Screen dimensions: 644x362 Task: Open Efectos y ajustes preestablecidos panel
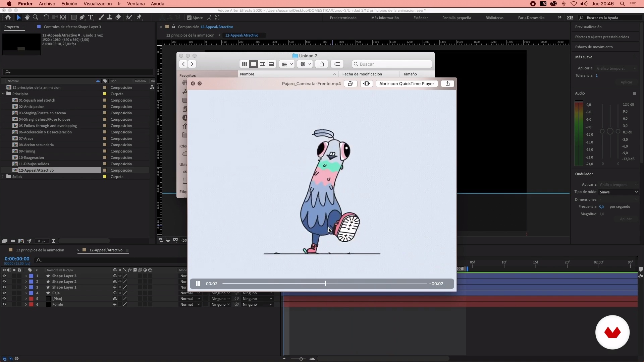click(x=602, y=37)
